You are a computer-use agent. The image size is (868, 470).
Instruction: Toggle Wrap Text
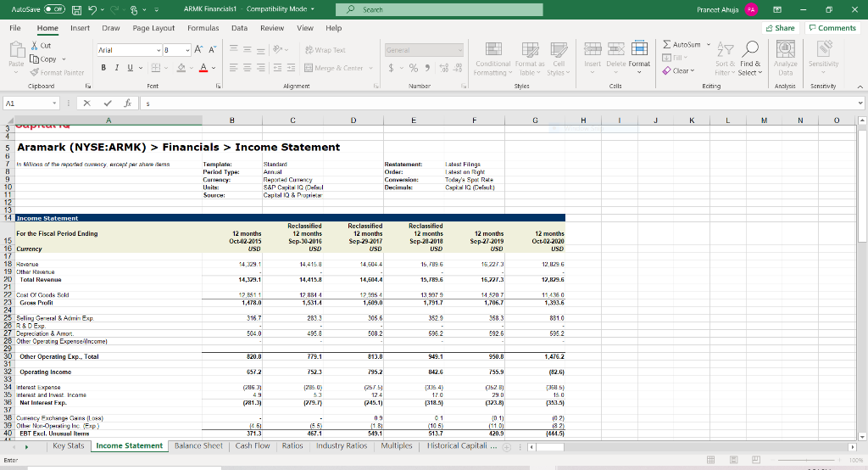pyautogui.click(x=325, y=50)
